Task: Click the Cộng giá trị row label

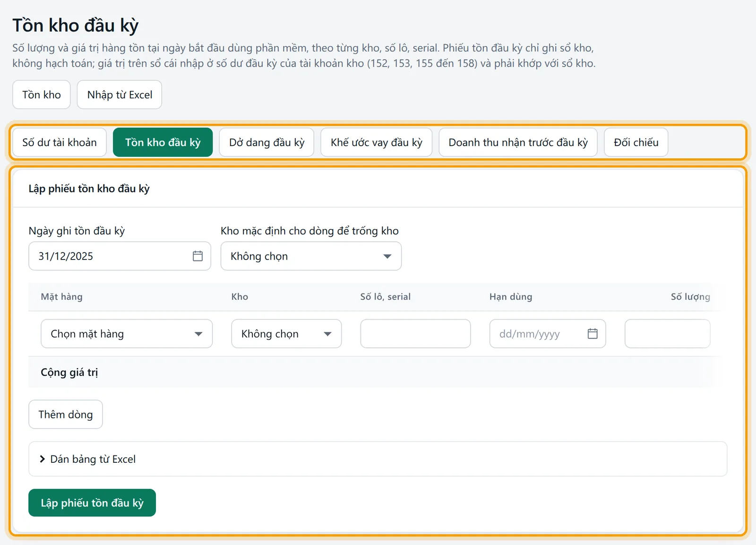Action: 69,372
